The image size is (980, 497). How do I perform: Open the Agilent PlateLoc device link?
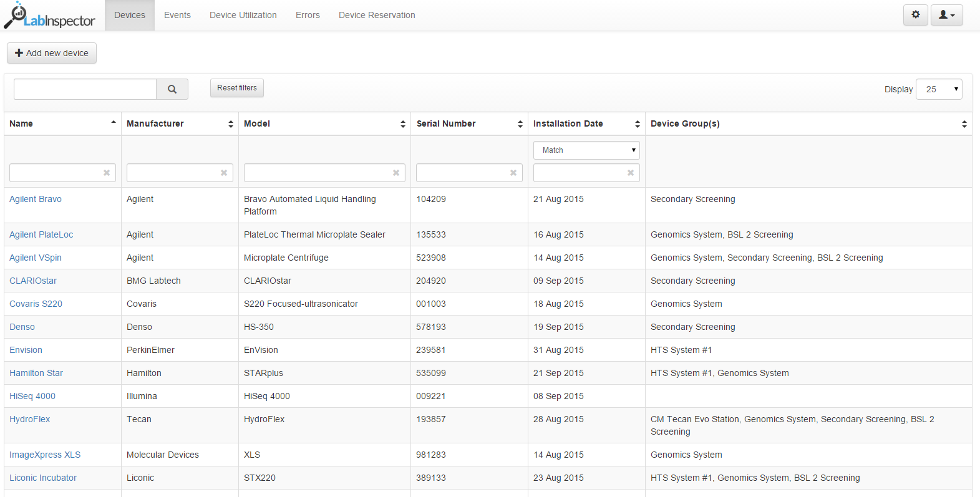coord(41,234)
